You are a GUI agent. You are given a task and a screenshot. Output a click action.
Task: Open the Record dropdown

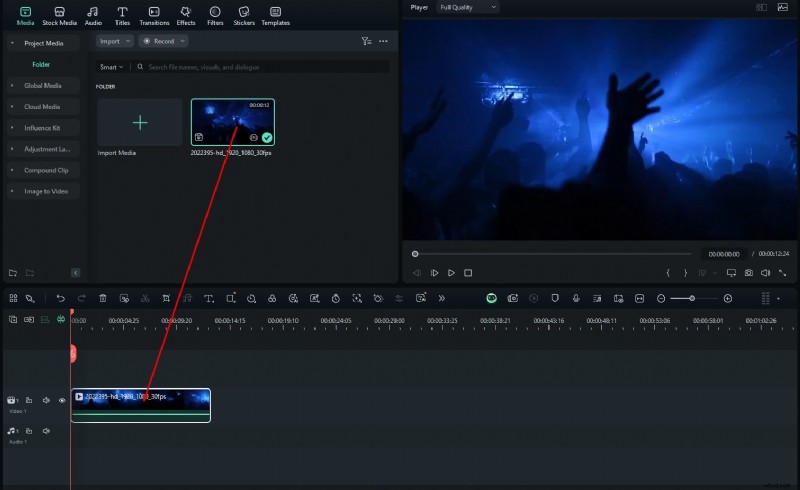click(164, 41)
